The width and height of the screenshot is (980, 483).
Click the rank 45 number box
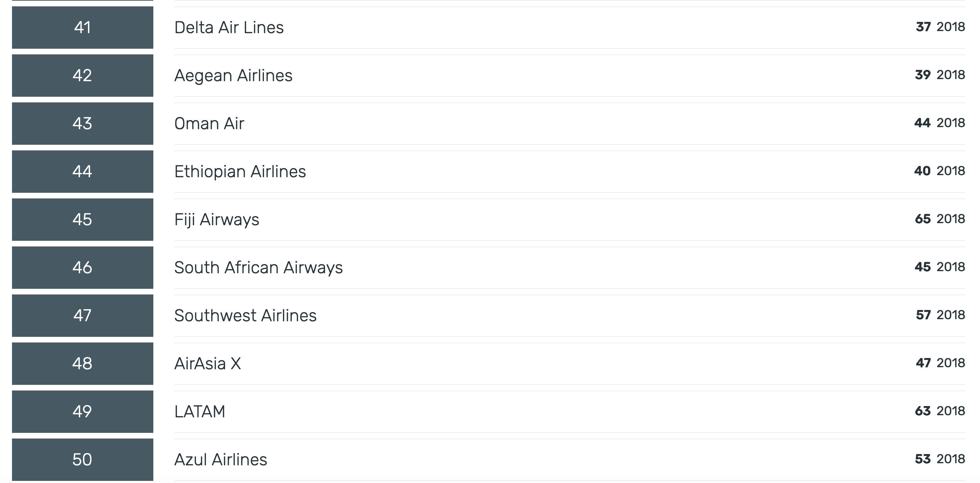[83, 220]
